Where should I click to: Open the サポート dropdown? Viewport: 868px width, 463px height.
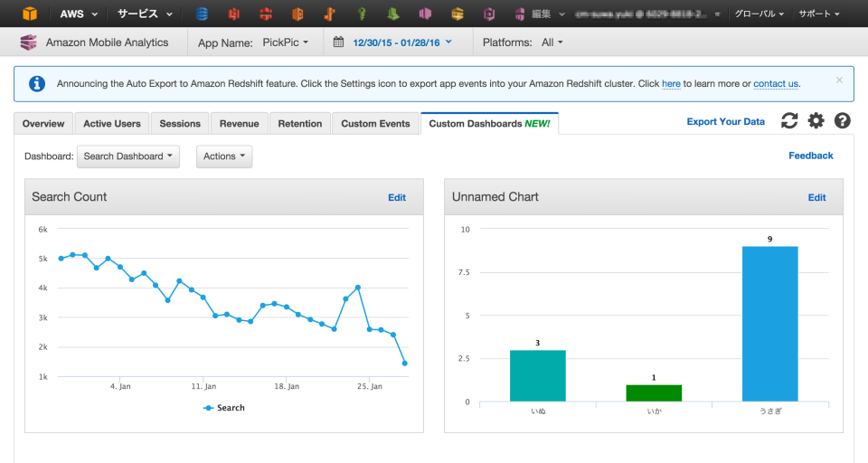point(819,14)
